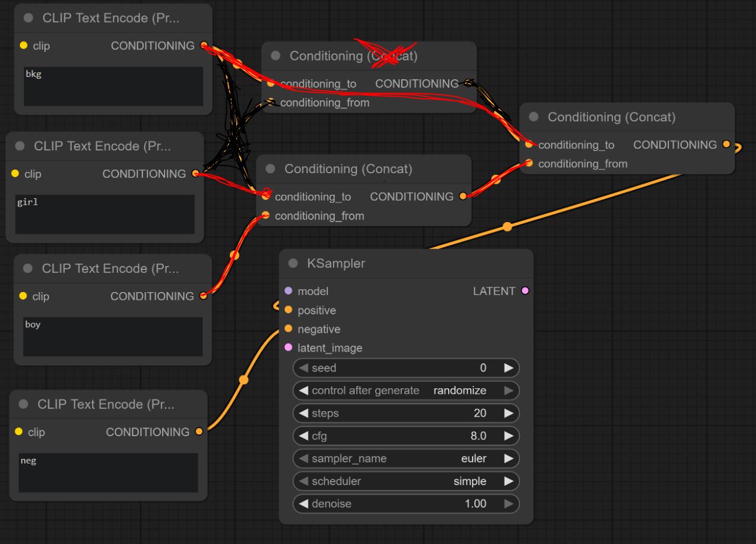The height and width of the screenshot is (544, 756).
Task: Click the steps value 20
Action: click(x=480, y=413)
